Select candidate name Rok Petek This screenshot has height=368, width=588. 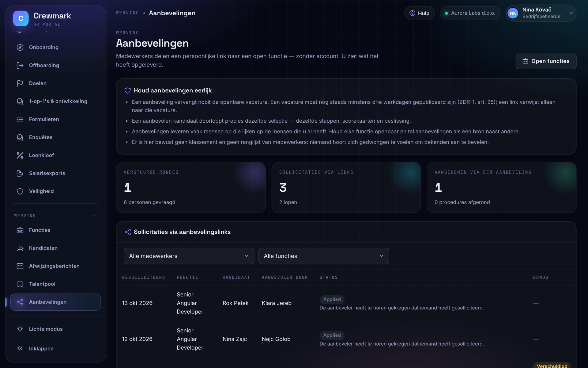[x=236, y=303]
